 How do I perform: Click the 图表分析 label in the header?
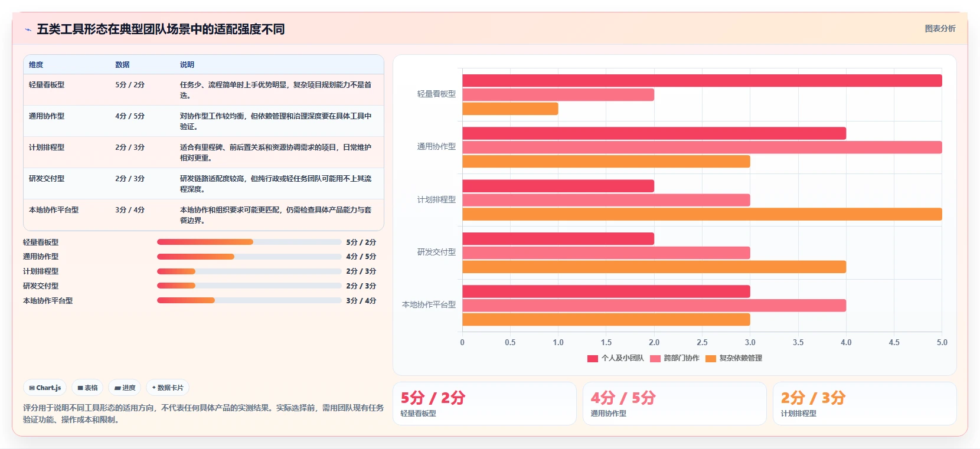tap(940, 28)
